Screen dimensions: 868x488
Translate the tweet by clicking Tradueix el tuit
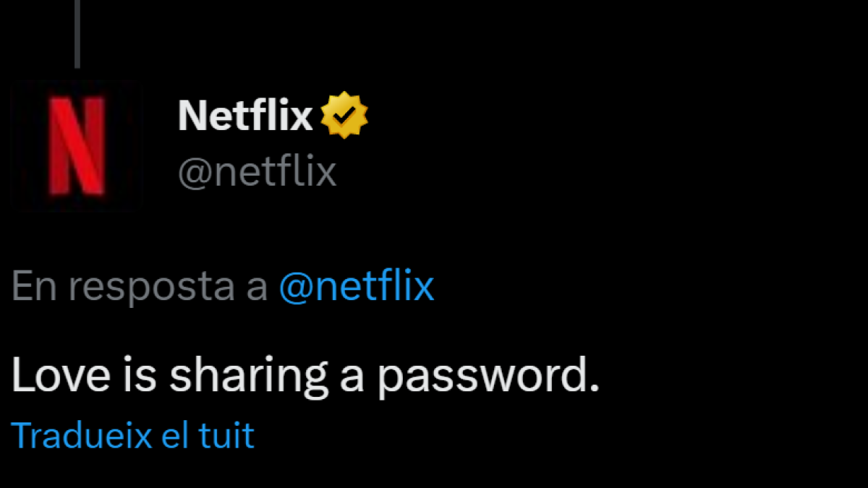pos(134,435)
